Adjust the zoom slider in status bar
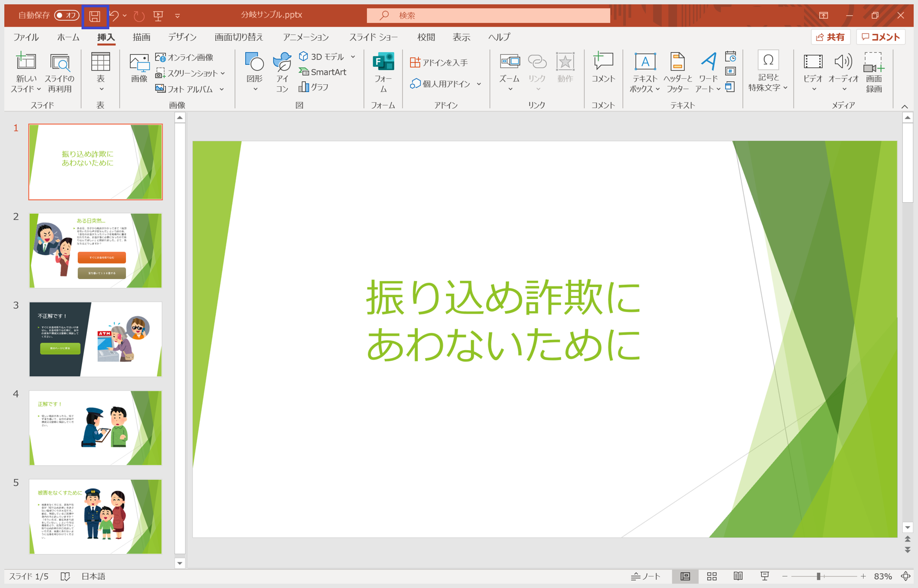Screen dimensions: 918x588 818,576
